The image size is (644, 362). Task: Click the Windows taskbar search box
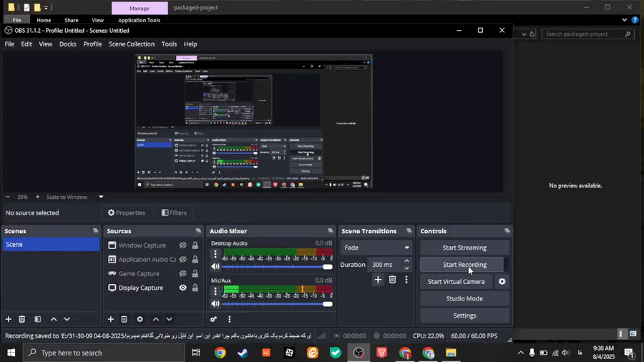click(x=104, y=353)
